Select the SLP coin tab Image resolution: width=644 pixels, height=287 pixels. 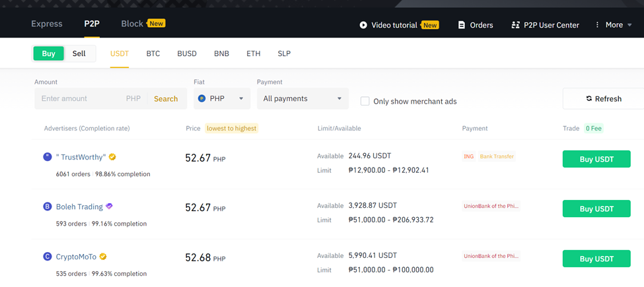[284, 53]
